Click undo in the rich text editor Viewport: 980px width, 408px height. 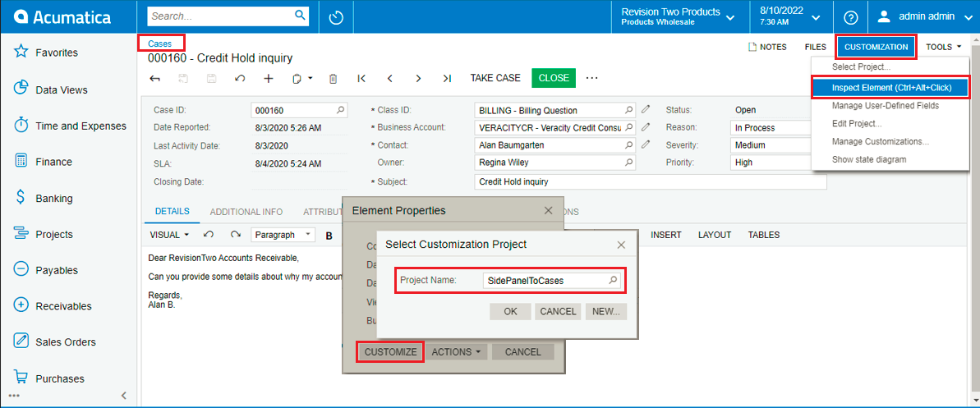coord(209,235)
